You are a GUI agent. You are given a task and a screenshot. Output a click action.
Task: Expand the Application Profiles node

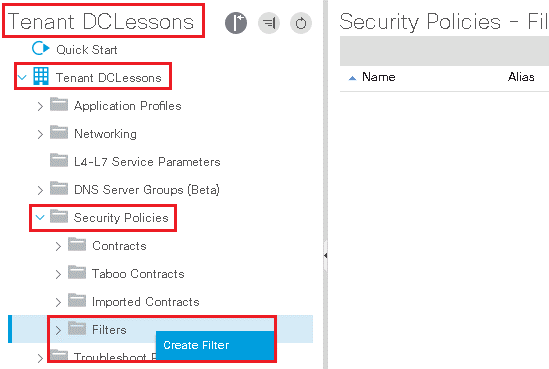[x=40, y=106]
